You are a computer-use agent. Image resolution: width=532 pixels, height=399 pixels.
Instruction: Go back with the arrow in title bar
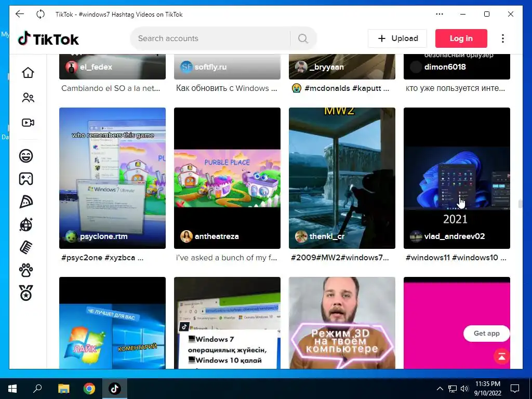point(20,14)
